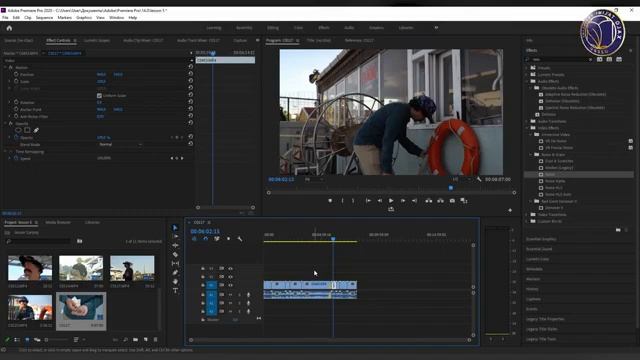
Task: Click the Home icon
Action: point(9,28)
